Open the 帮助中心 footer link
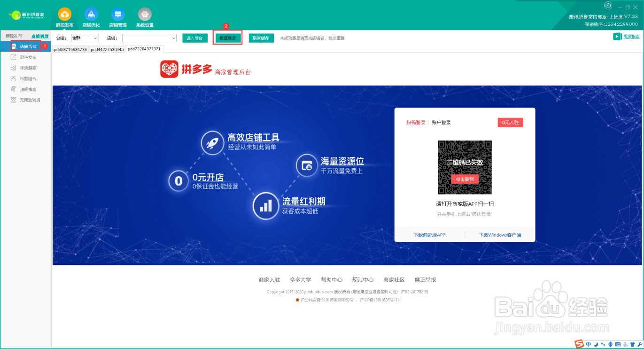 tap(332, 280)
